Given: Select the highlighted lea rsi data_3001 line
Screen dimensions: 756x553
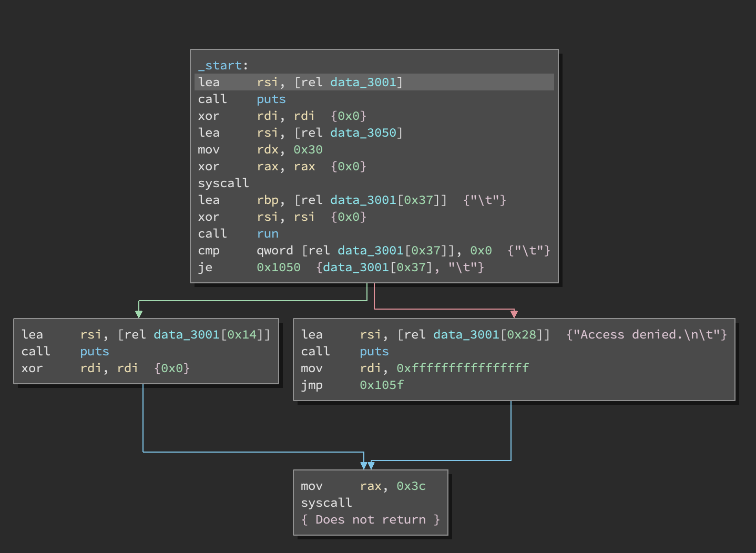Looking at the screenshot, I should [x=374, y=82].
